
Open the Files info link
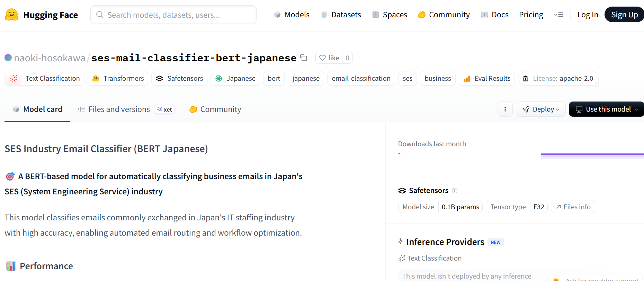click(x=573, y=207)
